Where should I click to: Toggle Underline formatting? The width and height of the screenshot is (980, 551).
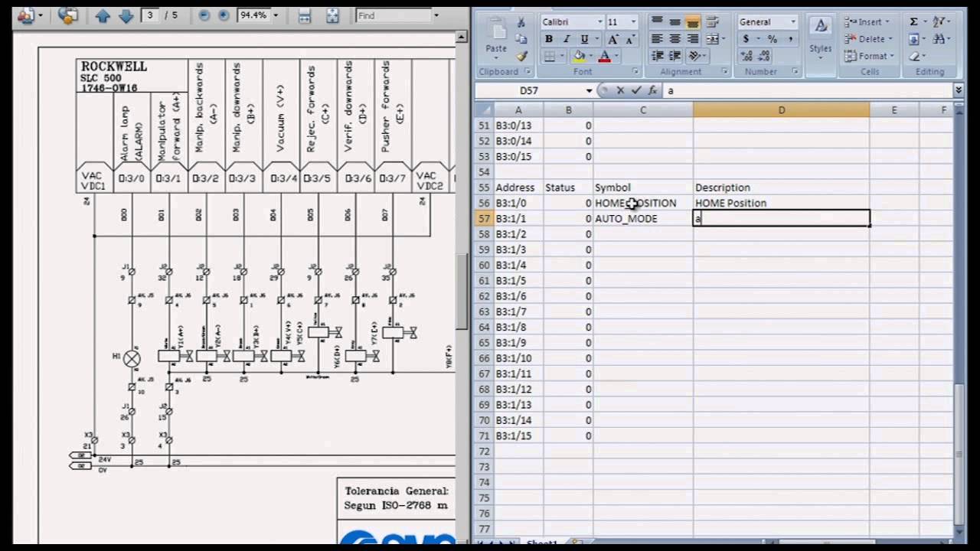click(584, 39)
